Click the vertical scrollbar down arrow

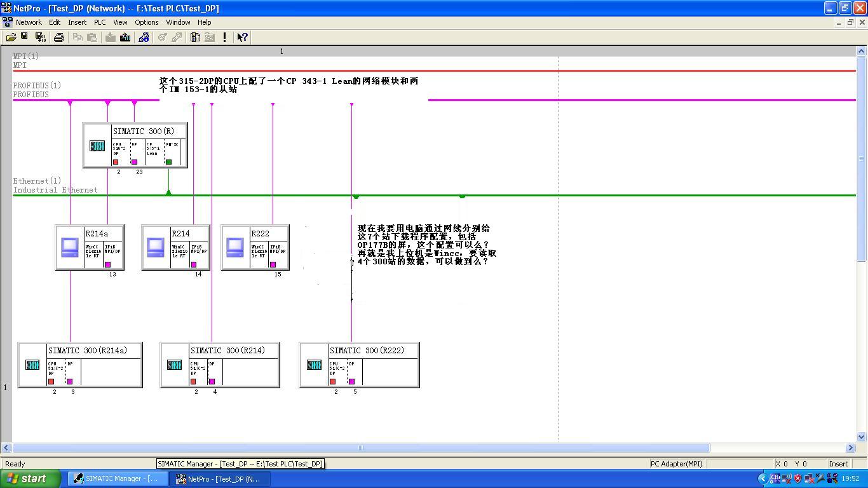point(862,437)
